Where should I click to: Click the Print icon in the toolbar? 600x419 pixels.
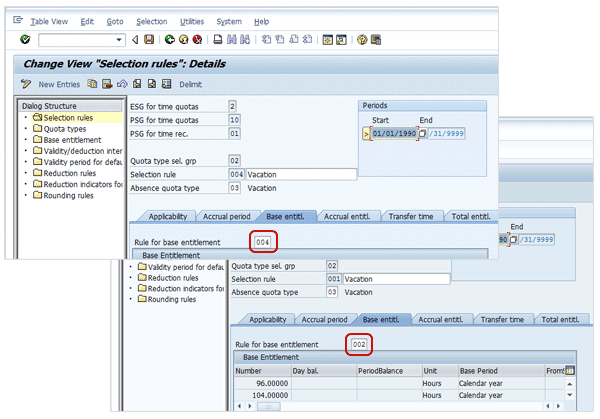[x=218, y=39]
